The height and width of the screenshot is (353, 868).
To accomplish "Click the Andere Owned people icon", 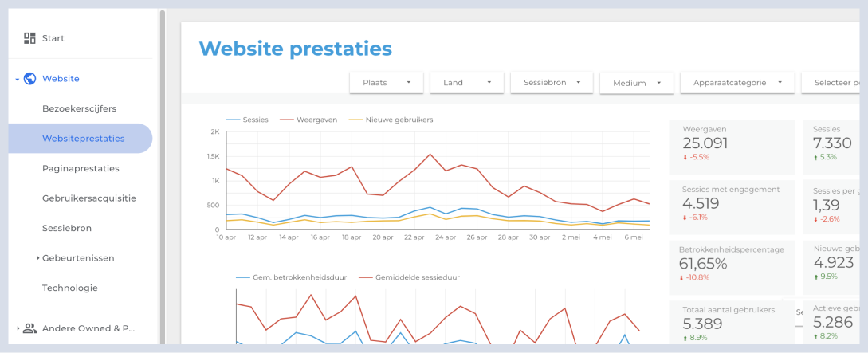I will click(29, 328).
